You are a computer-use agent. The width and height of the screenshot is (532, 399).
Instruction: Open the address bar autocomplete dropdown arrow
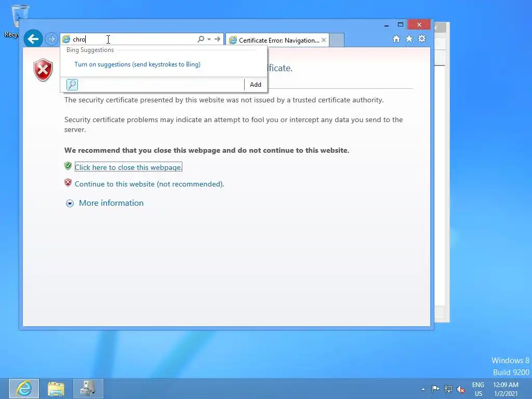click(209, 39)
